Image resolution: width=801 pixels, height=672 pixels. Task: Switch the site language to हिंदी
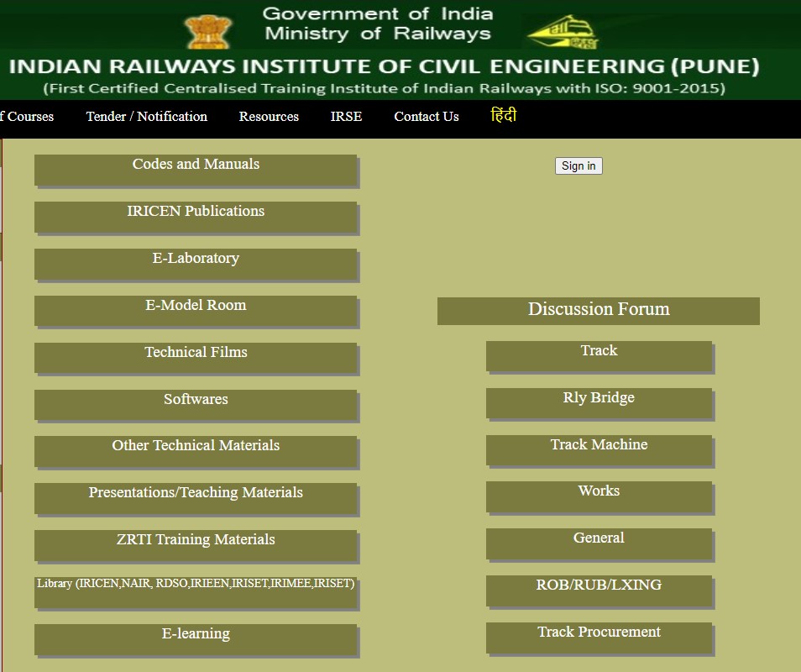tap(501, 116)
